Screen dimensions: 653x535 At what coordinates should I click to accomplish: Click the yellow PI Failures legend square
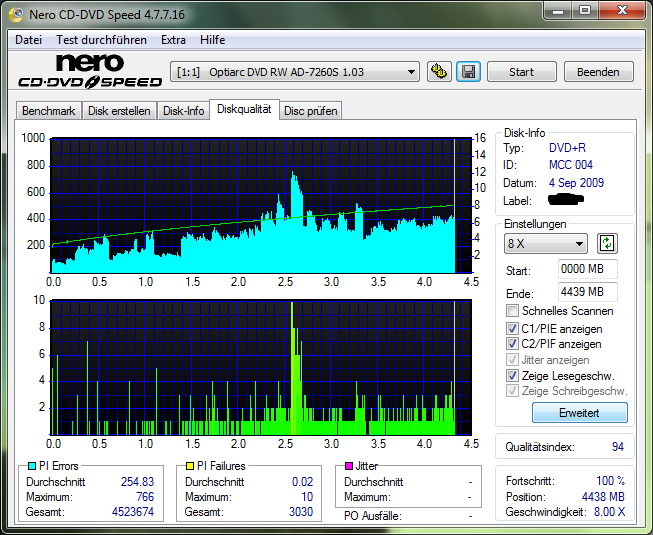[x=192, y=466]
